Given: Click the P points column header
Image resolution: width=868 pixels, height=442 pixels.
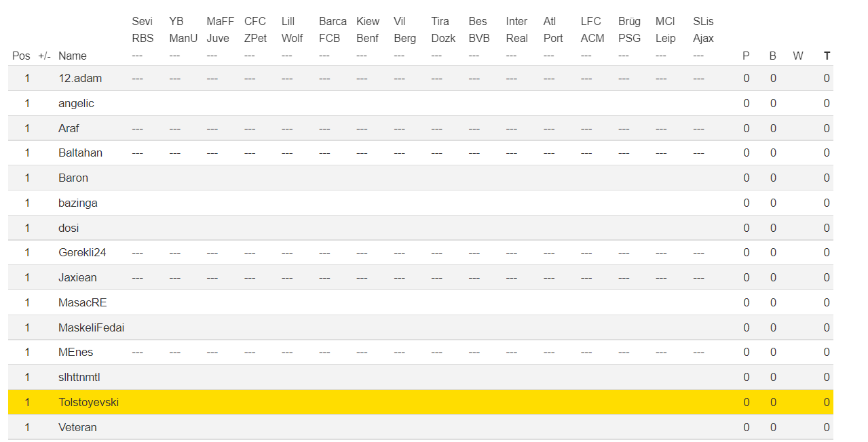Looking at the screenshot, I should point(746,56).
